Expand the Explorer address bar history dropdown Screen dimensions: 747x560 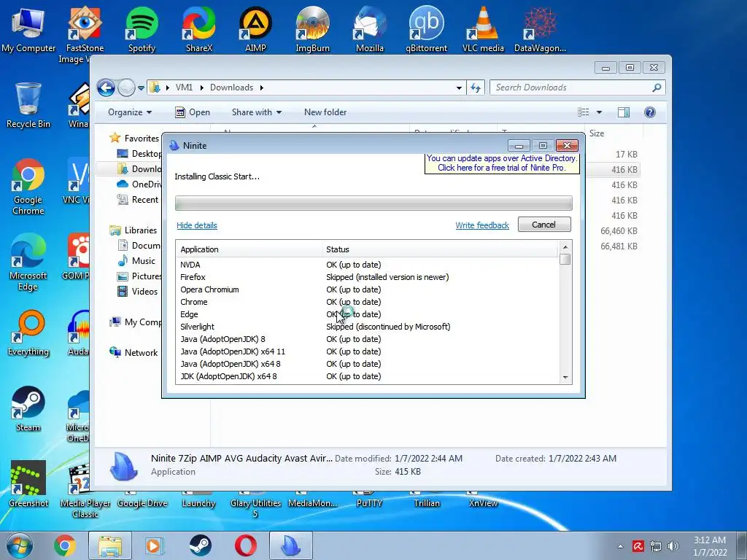[459, 87]
